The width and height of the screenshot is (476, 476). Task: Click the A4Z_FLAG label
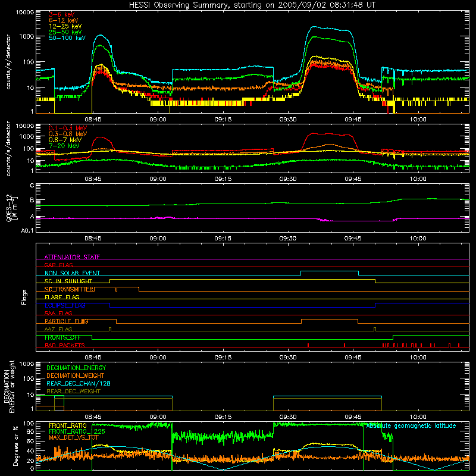point(58,329)
